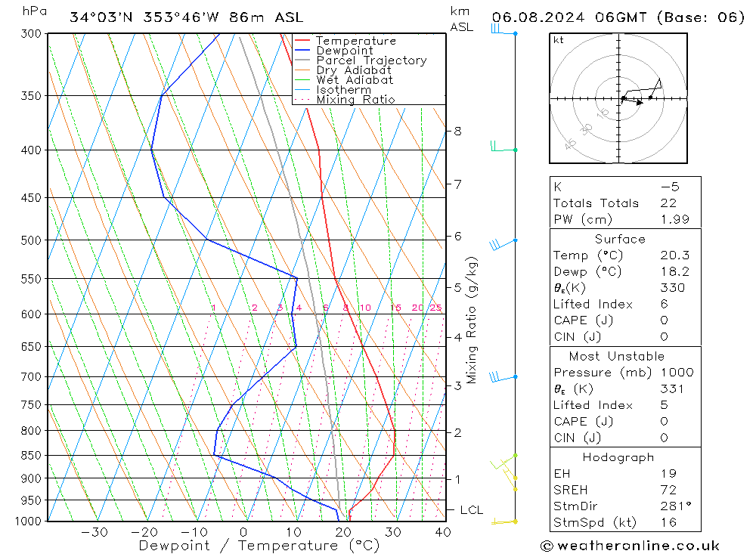Viewport: 756px width, 554px height.
Task: Click the Wet Adiabat legend entry
Action: [344, 80]
